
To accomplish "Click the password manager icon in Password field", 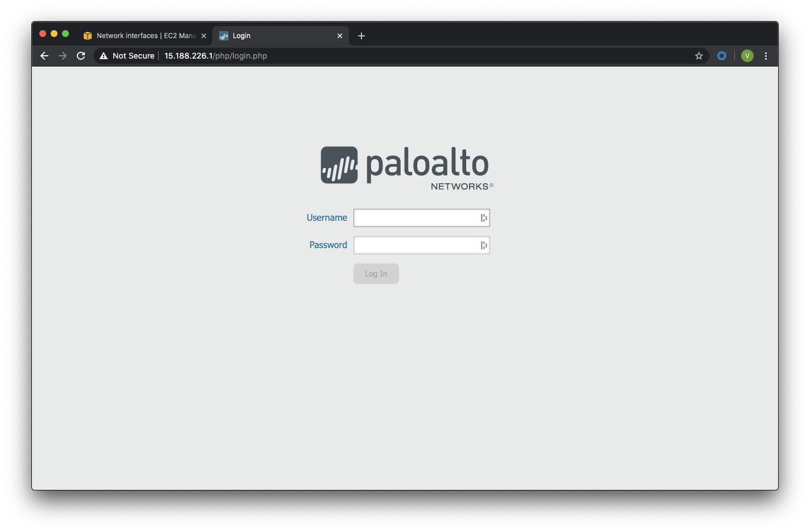I will click(x=484, y=245).
